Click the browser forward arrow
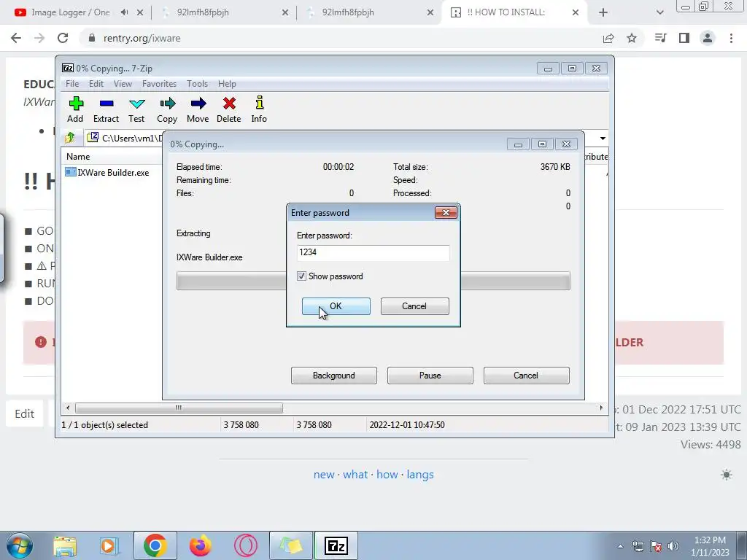747x560 pixels. [39, 38]
